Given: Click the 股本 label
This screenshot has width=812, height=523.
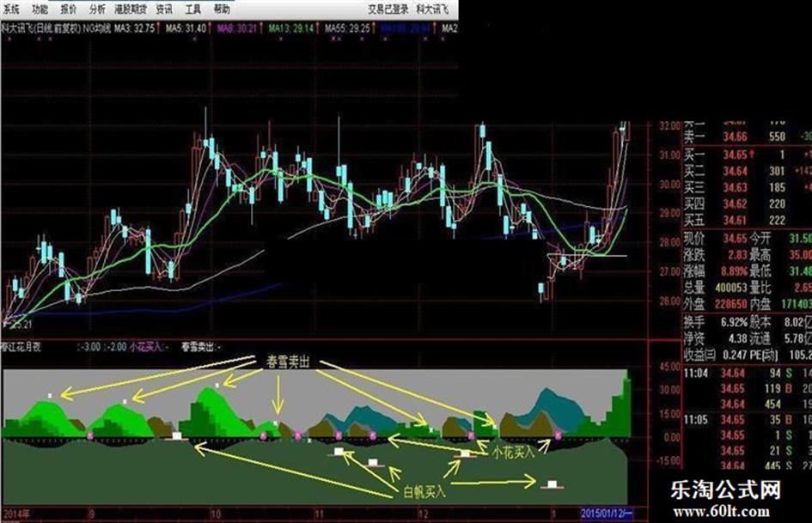Looking at the screenshot, I should [760, 322].
